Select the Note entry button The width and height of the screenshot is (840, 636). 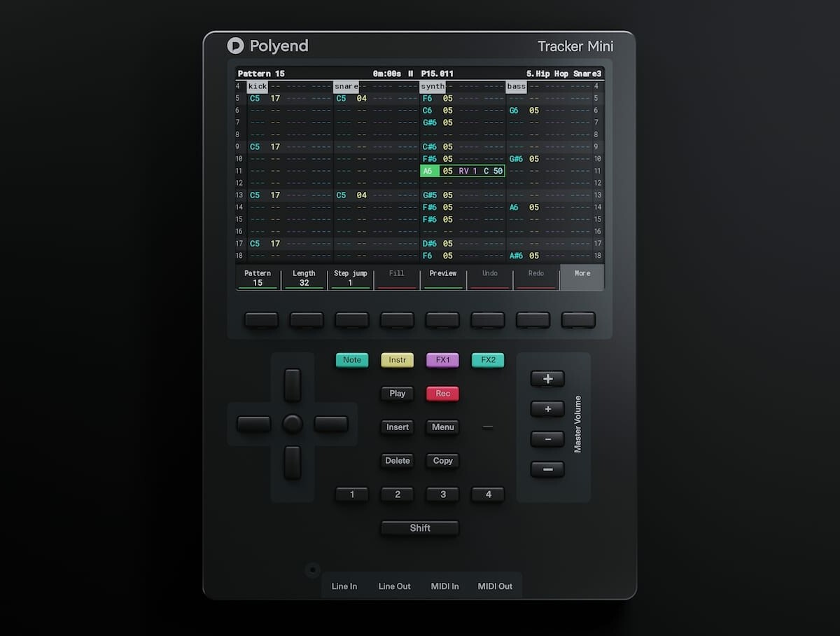[351, 359]
